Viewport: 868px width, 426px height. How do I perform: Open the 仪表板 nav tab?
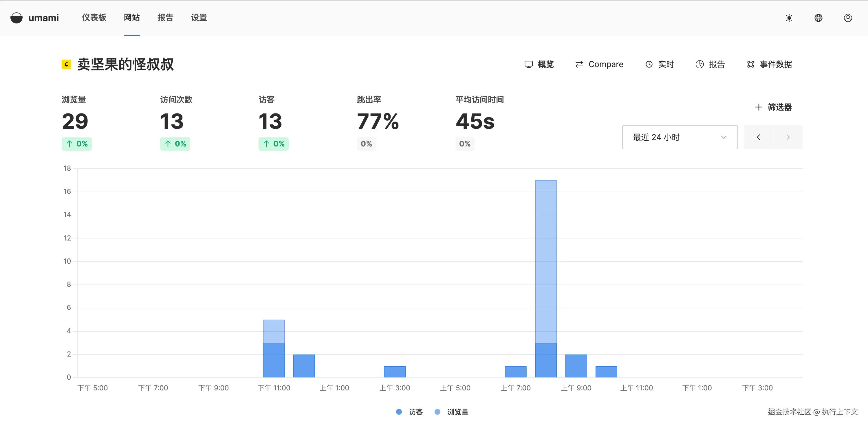[94, 18]
